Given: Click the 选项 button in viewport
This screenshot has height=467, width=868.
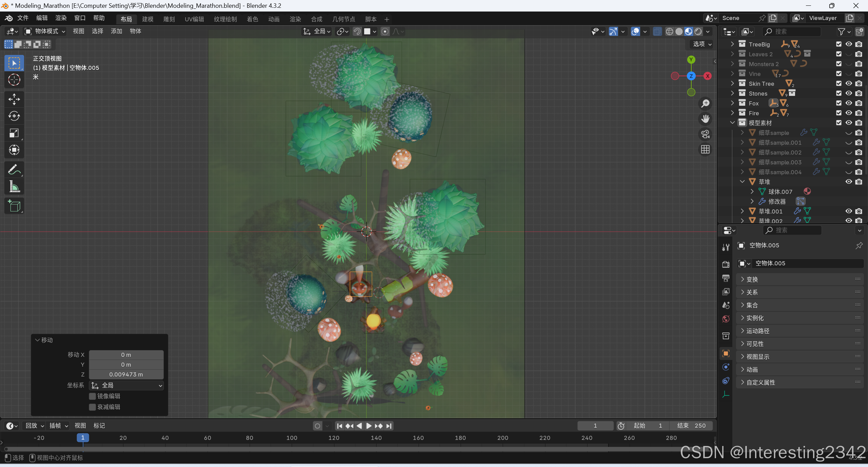Looking at the screenshot, I should point(702,44).
